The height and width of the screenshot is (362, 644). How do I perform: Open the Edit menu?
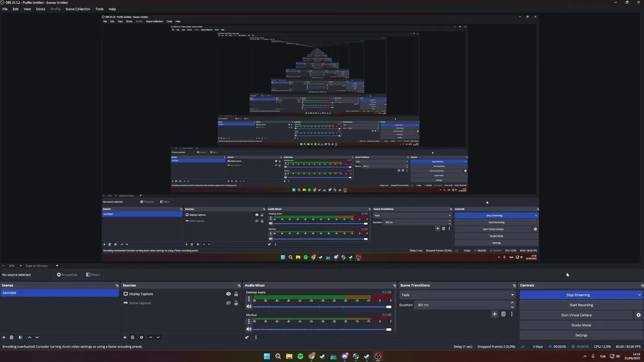click(x=16, y=9)
